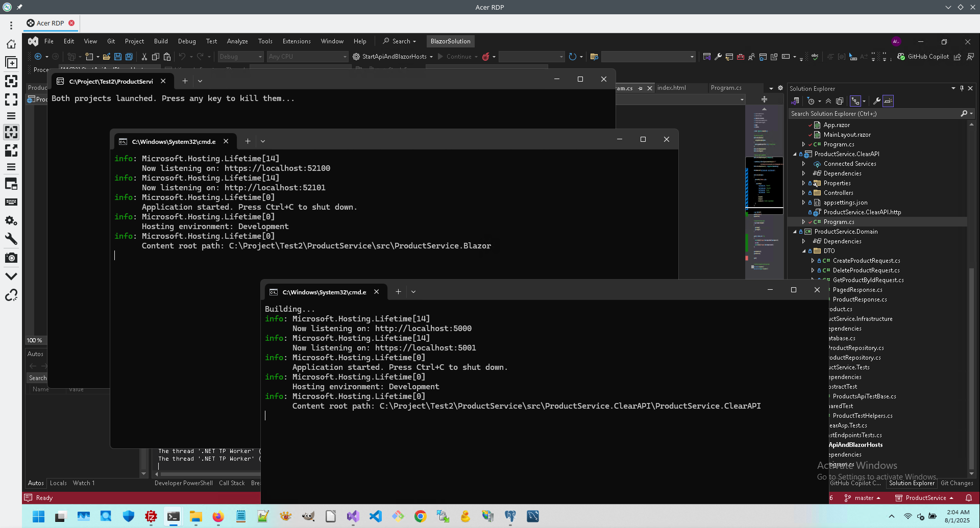Open Google Chrome from the taskbar
Image resolution: width=980 pixels, height=528 pixels.
(x=420, y=516)
